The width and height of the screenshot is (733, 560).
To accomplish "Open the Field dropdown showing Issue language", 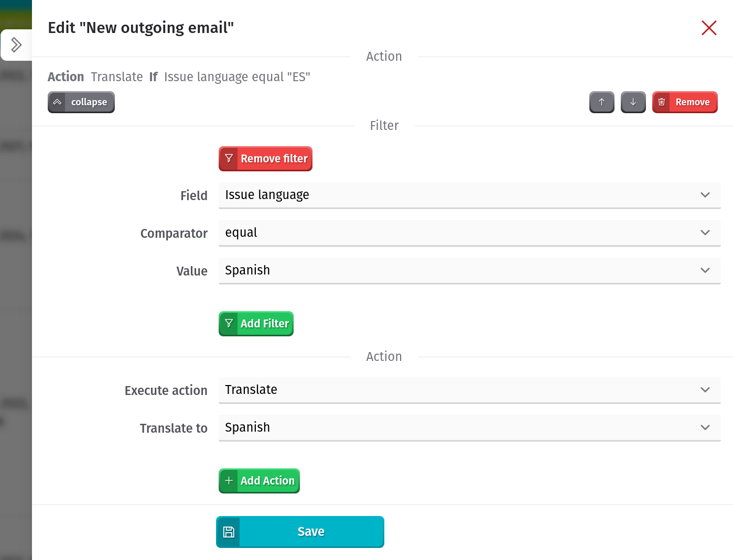I will [x=469, y=195].
